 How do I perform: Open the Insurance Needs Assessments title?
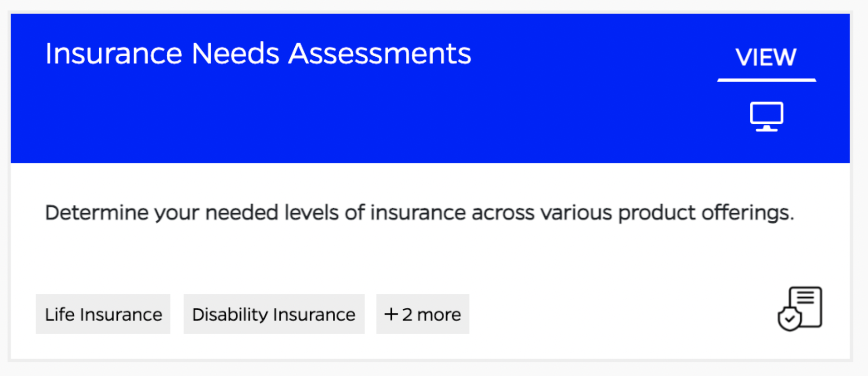tap(258, 54)
